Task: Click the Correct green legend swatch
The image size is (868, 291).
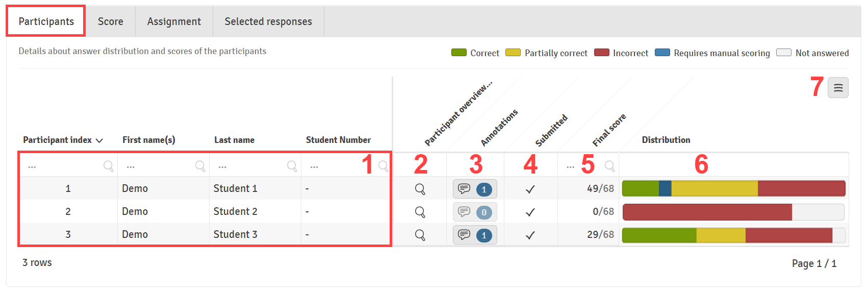Action: pos(459,53)
